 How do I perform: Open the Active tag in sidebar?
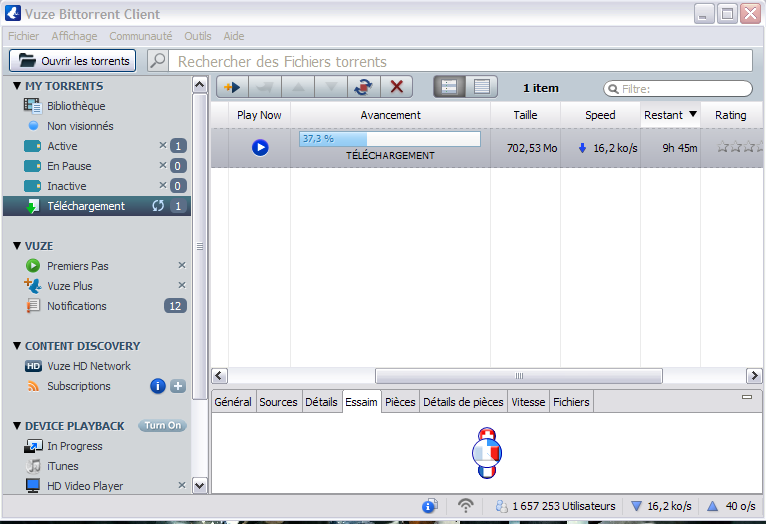point(62,146)
